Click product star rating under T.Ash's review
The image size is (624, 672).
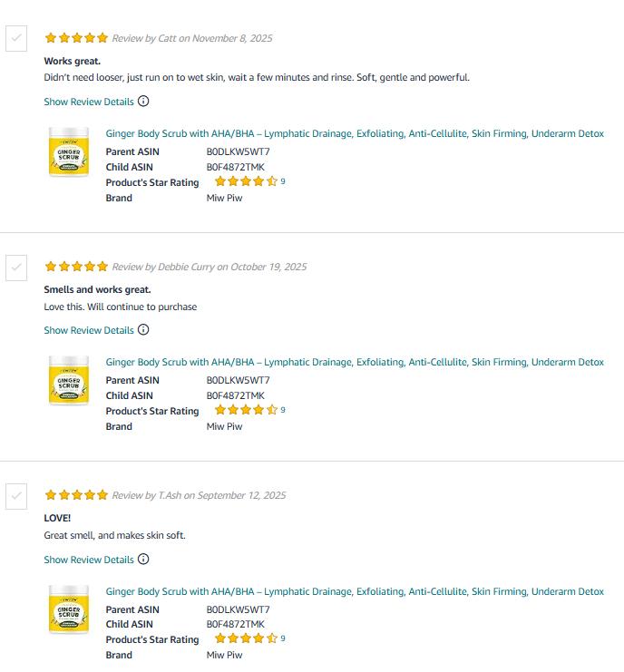point(246,638)
